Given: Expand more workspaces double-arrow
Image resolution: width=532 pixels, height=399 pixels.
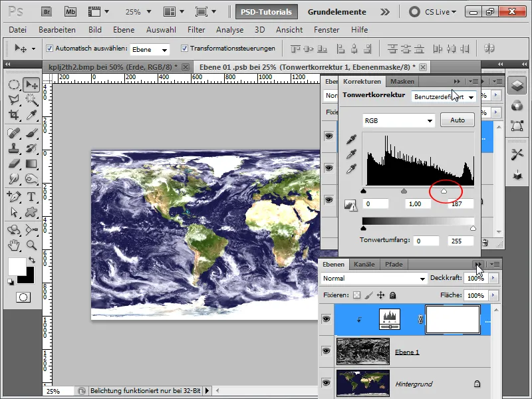Looking at the screenshot, I should [x=385, y=12].
